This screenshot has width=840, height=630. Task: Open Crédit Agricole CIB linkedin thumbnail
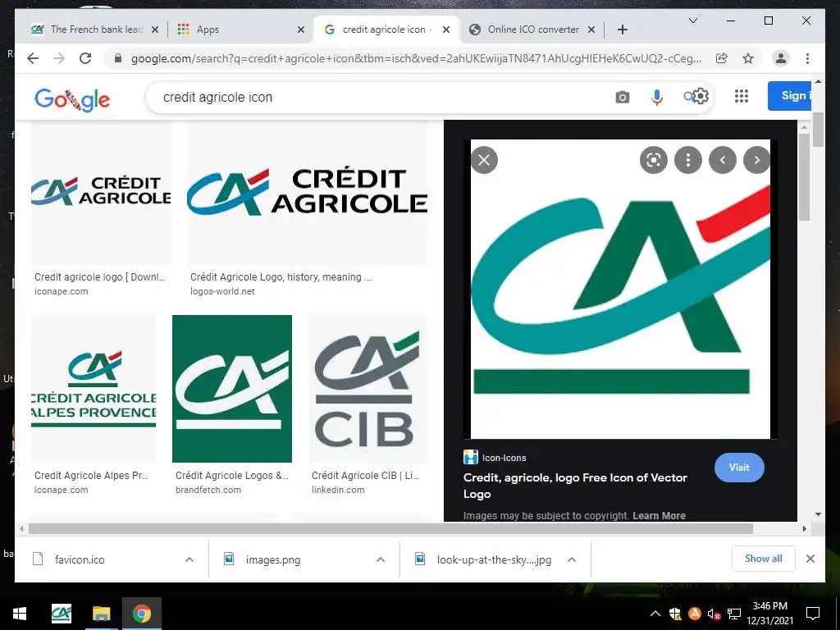point(367,388)
